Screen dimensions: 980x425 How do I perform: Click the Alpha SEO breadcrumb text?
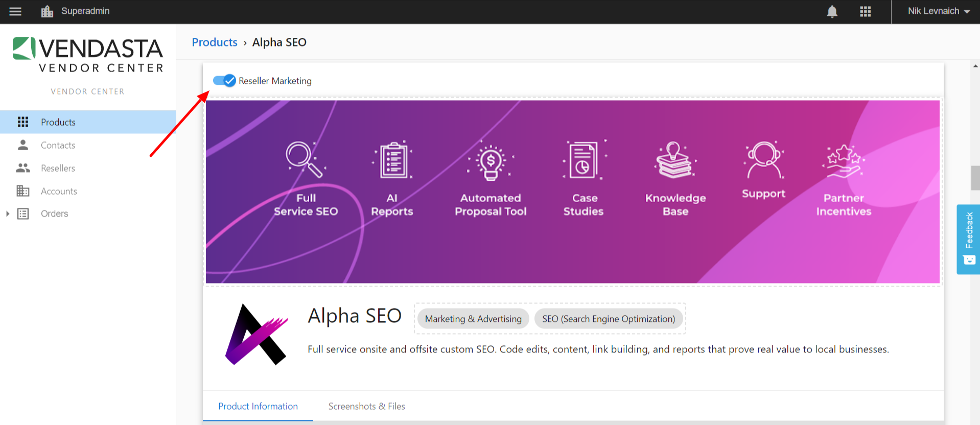pyautogui.click(x=279, y=42)
